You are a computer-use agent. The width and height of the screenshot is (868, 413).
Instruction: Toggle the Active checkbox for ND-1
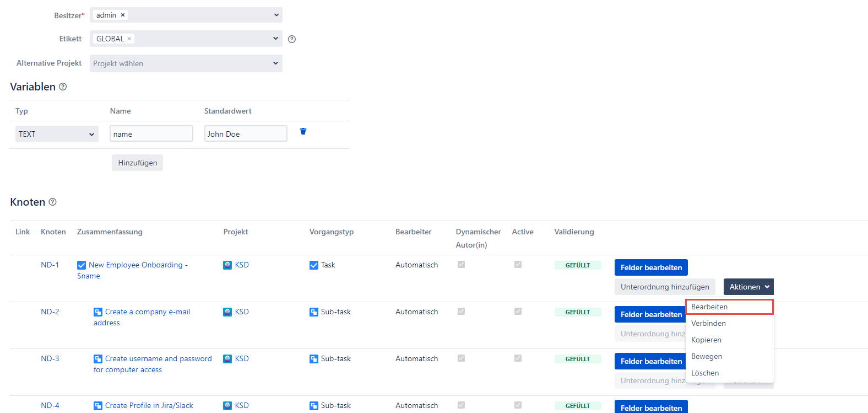click(518, 265)
